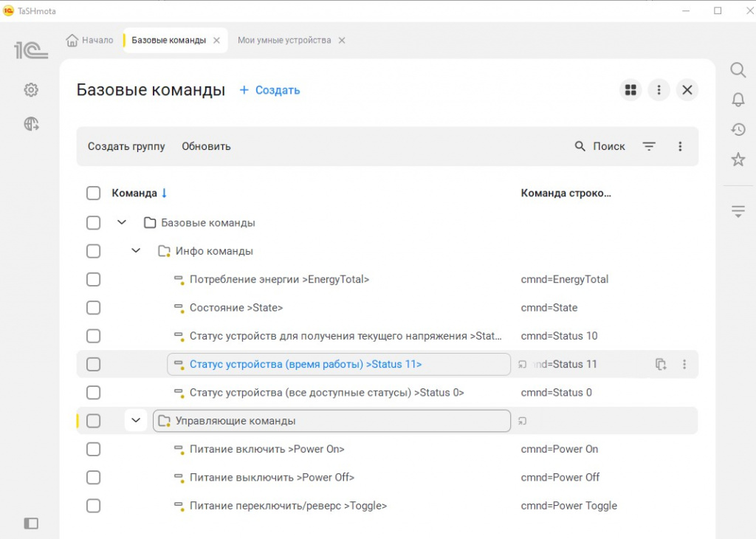Open list filter settings icon near Поиск
Screen dimensions: 756x539
point(649,146)
